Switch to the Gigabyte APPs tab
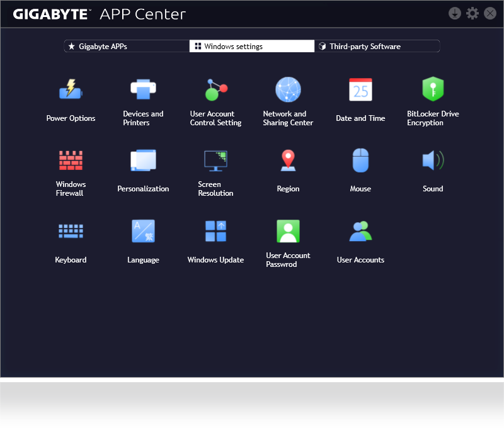 coord(126,47)
